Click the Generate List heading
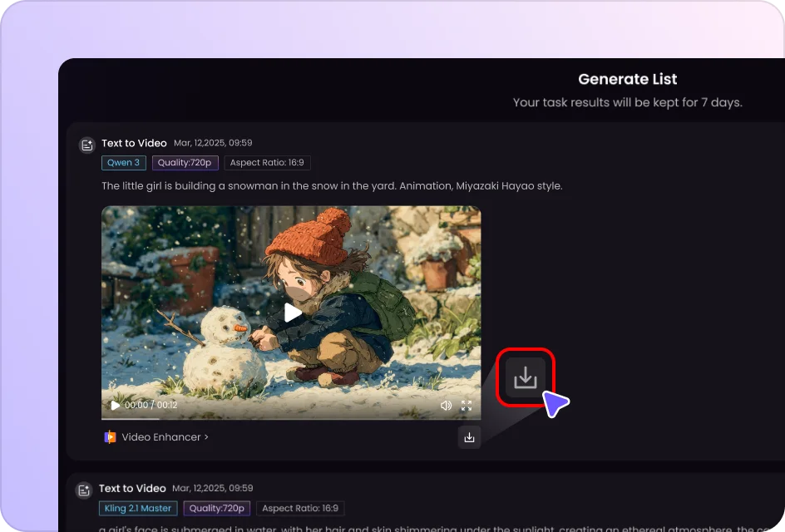Screen dimensions: 785x532 click(x=627, y=80)
